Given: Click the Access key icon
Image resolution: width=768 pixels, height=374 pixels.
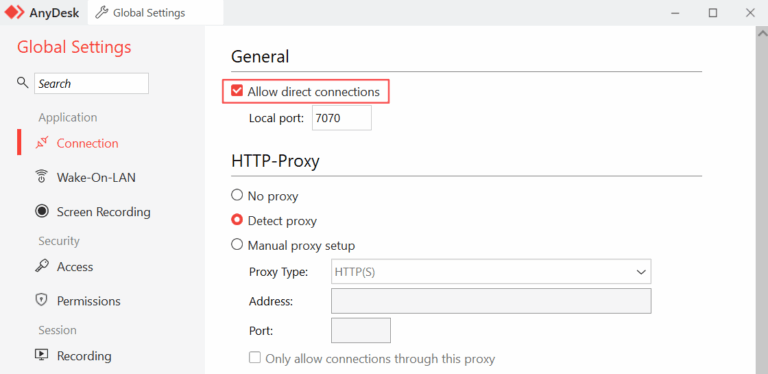Looking at the screenshot, I should click(42, 266).
